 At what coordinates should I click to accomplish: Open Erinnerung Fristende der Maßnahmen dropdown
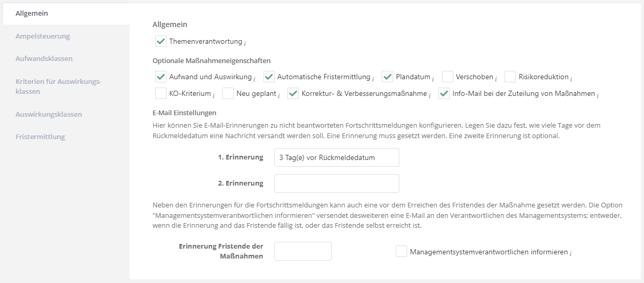(x=302, y=251)
